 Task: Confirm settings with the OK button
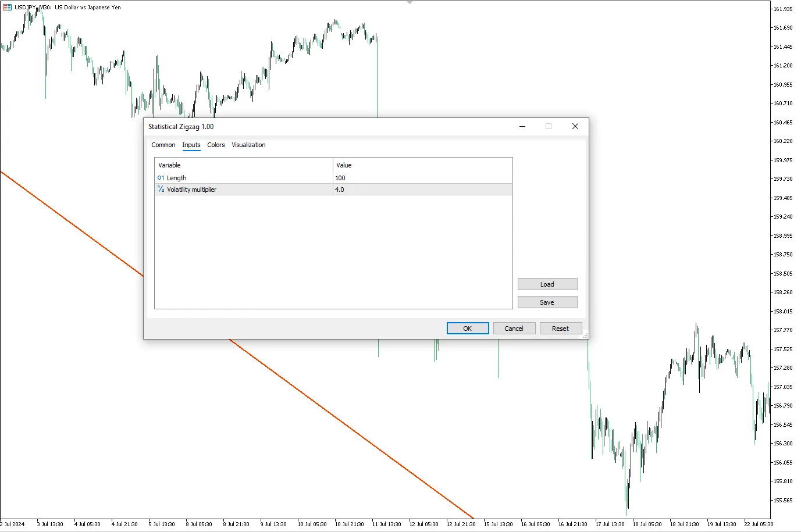[x=468, y=329]
